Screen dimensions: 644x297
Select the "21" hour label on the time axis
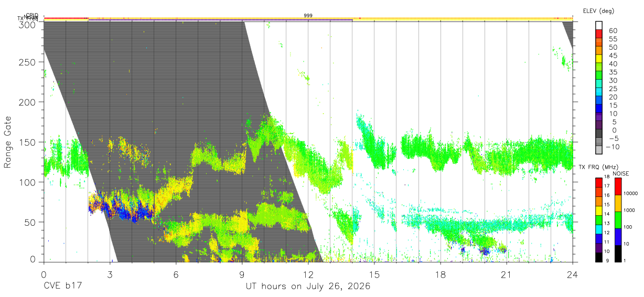[507, 274]
